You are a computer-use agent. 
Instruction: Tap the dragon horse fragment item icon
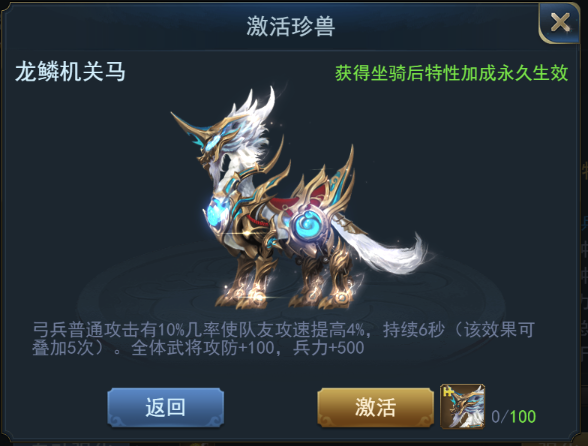click(x=462, y=406)
